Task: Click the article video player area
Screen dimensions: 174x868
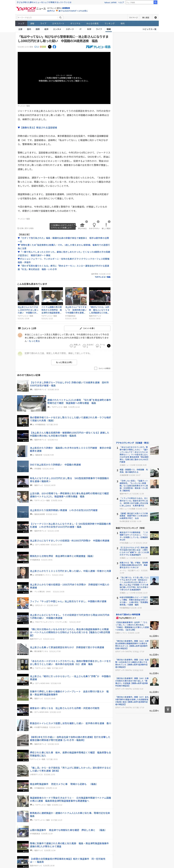Action: coord(64,78)
